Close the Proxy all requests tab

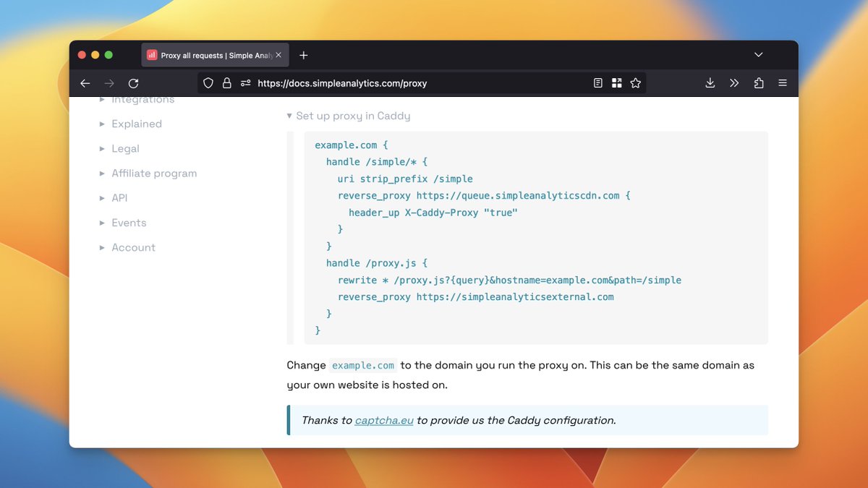(278, 55)
